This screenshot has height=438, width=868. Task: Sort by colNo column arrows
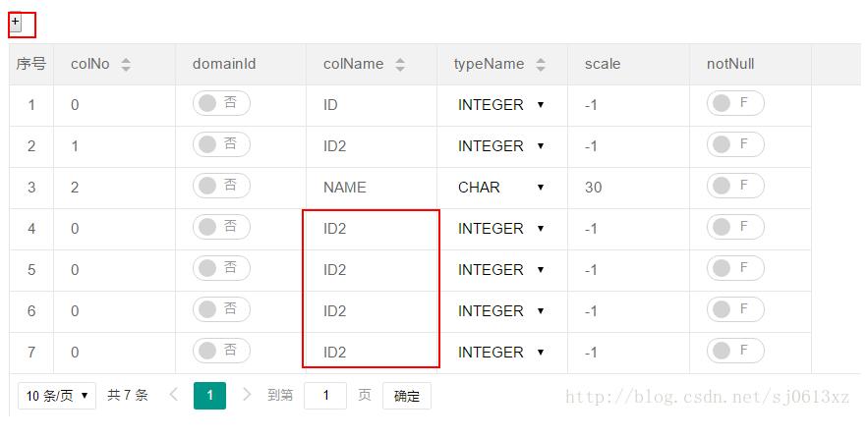(126, 65)
